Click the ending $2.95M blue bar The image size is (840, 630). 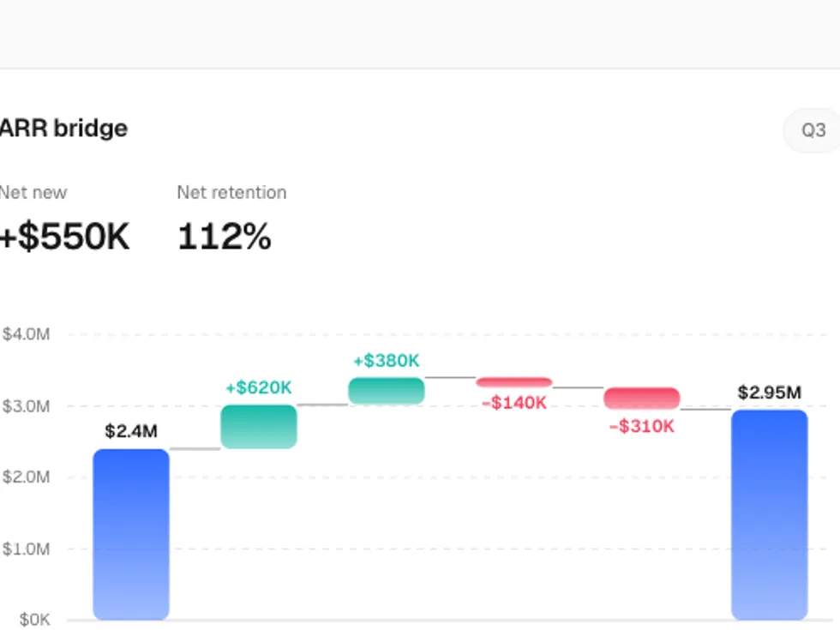click(x=770, y=514)
